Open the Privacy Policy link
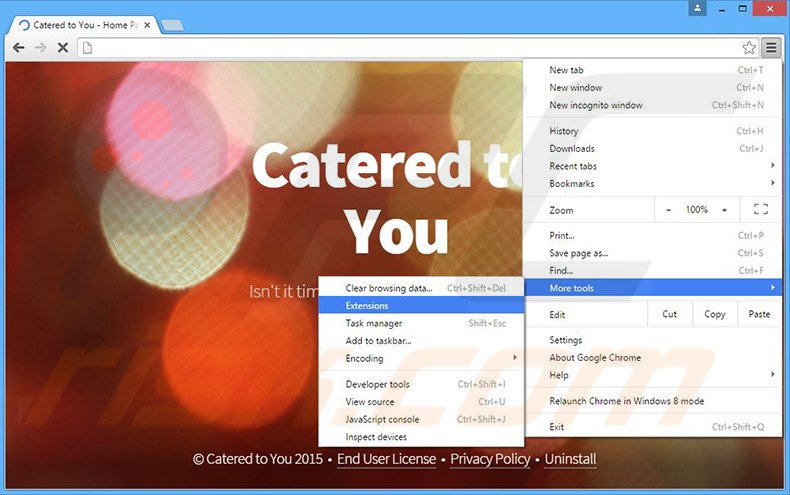The image size is (790, 495). click(x=490, y=459)
